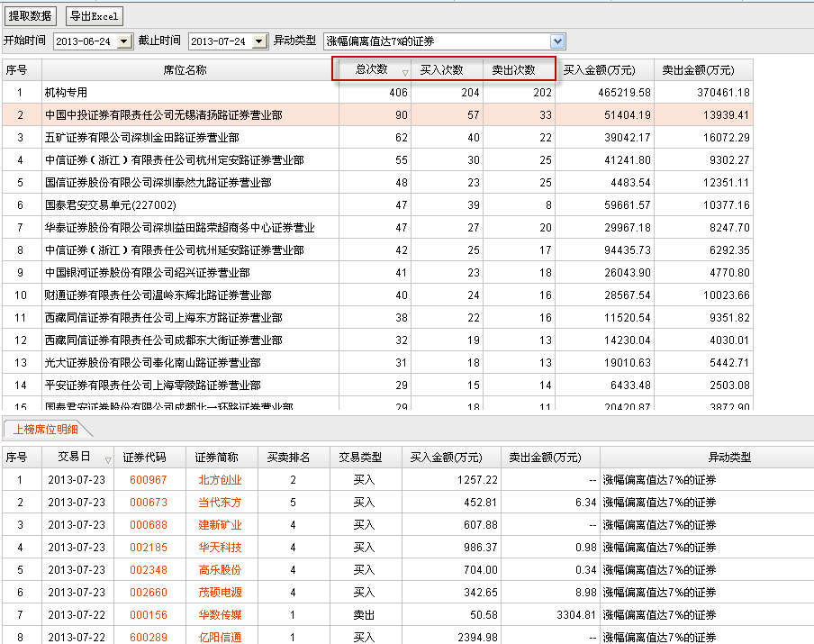Viewport: 814px width, 644px height.
Task: Click stock code 000673 link
Action: click(x=149, y=503)
